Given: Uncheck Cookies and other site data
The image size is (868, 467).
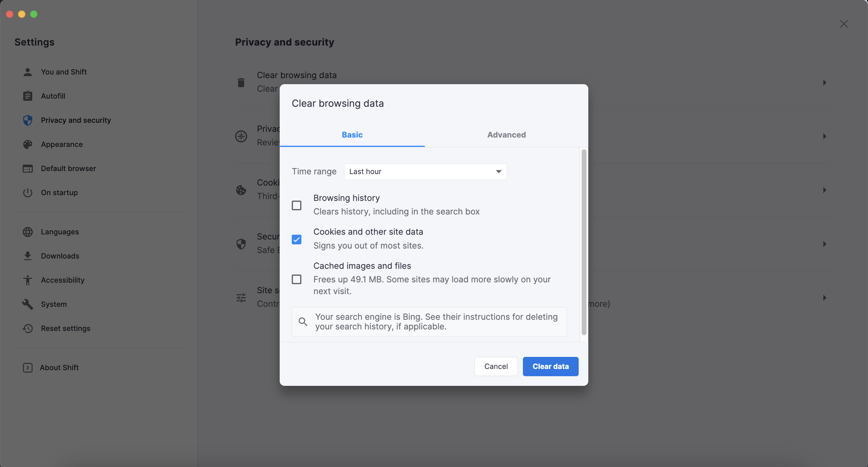Looking at the screenshot, I should tap(297, 240).
